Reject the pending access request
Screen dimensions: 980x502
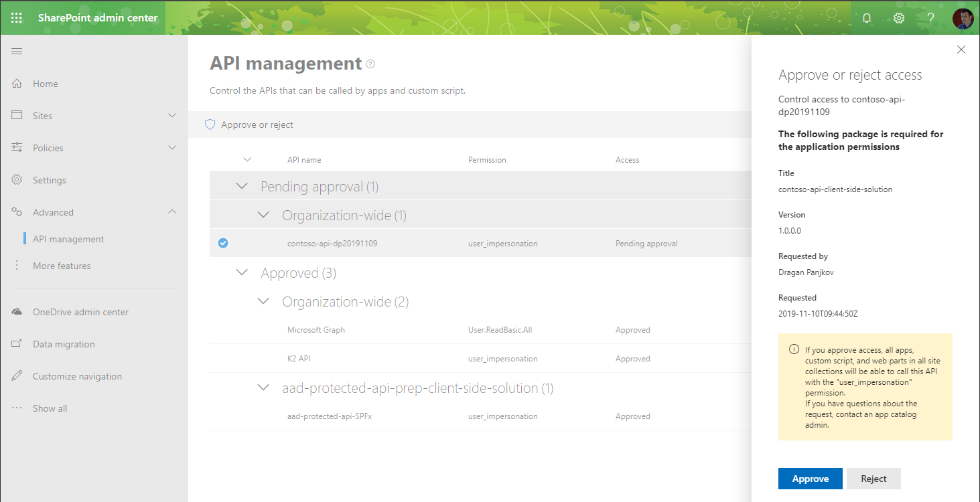click(x=873, y=479)
